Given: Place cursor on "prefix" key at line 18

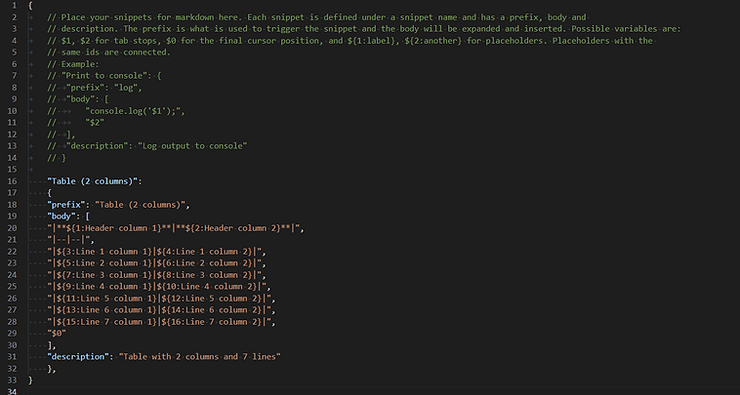Looking at the screenshot, I should (x=64, y=205).
